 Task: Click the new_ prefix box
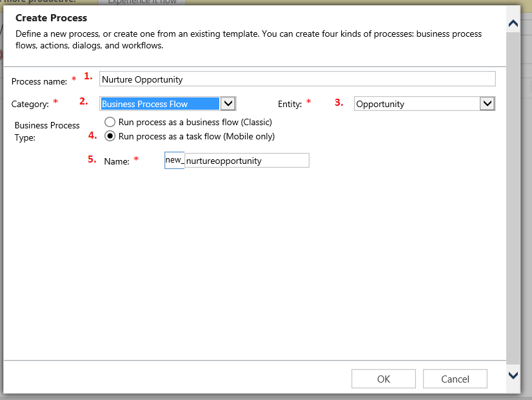point(174,160)
